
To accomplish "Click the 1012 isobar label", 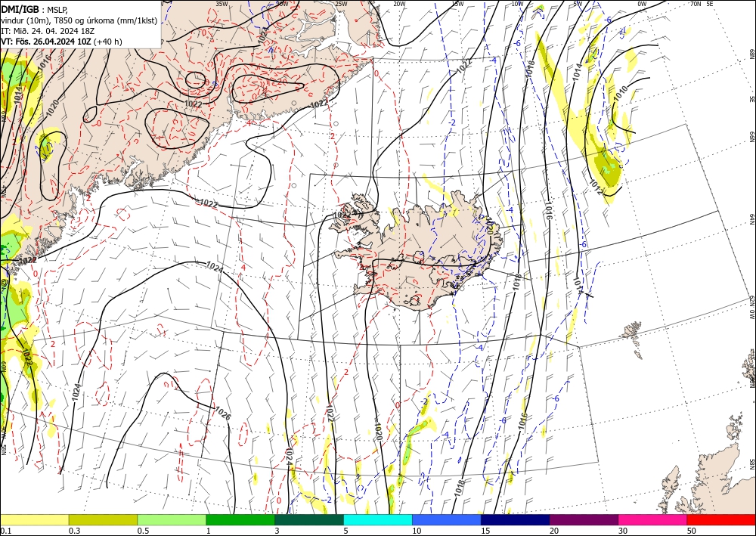I will 596,187.
